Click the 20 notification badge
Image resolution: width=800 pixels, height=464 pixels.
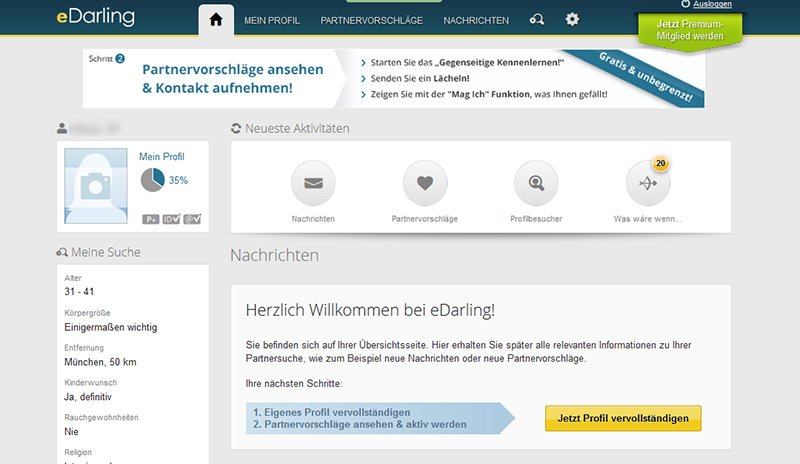[x=661, y=163]
